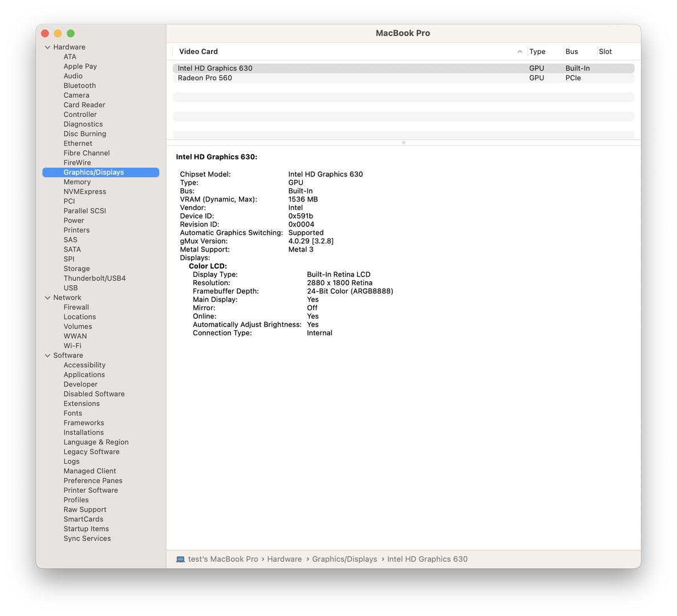This screenshot has height=616, width=677.
Task: Click the split view divider handle dot
Action: pos(403,143)
